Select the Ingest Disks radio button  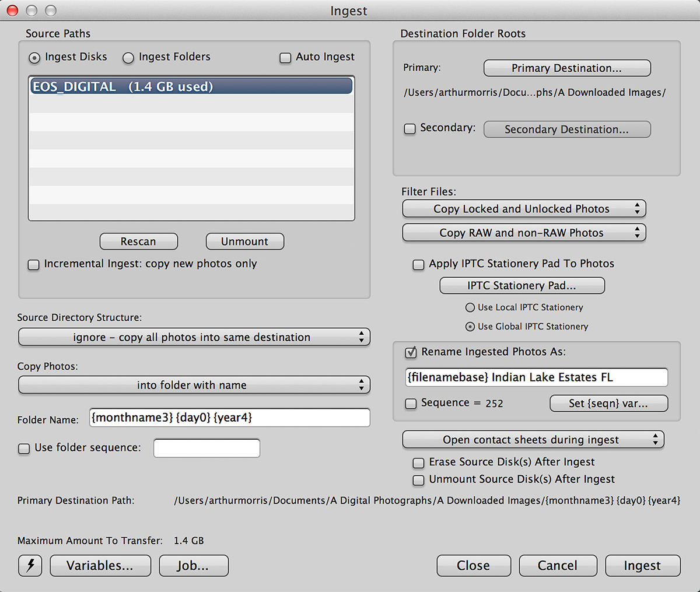coord(34,58)
